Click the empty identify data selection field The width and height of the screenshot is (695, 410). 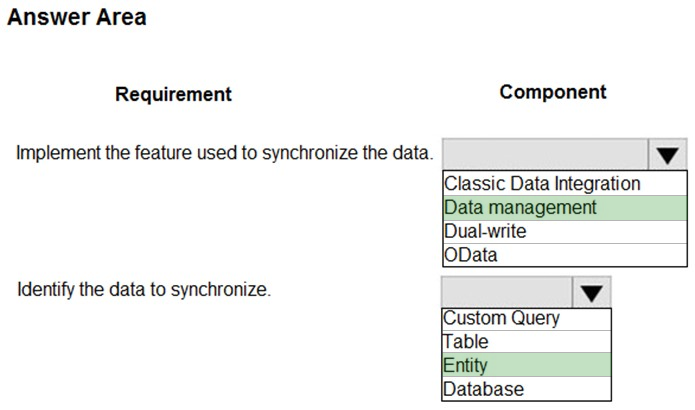click(507, 292)
